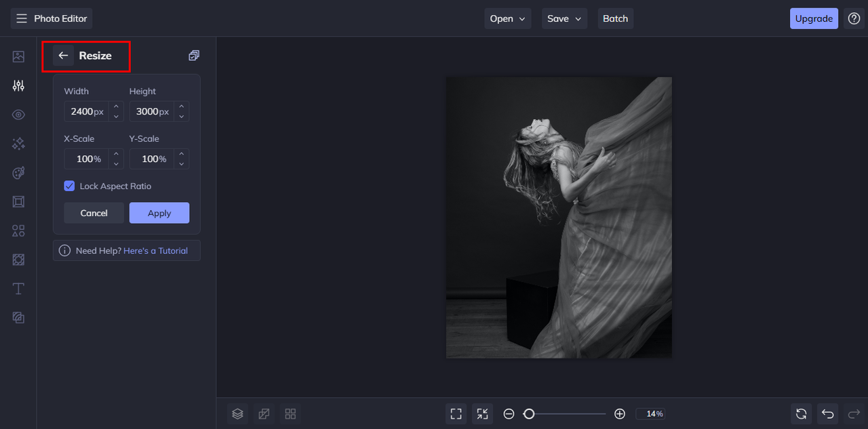Click the Y-Scale 100% field
The width and height of the screenshot is (868, 429).
click(152, 159)
